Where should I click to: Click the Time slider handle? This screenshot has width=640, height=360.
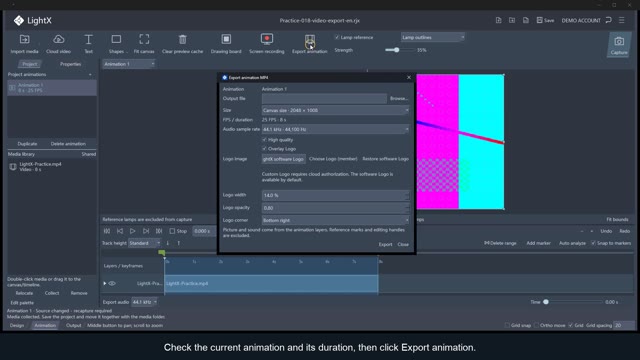click(546, 302)
